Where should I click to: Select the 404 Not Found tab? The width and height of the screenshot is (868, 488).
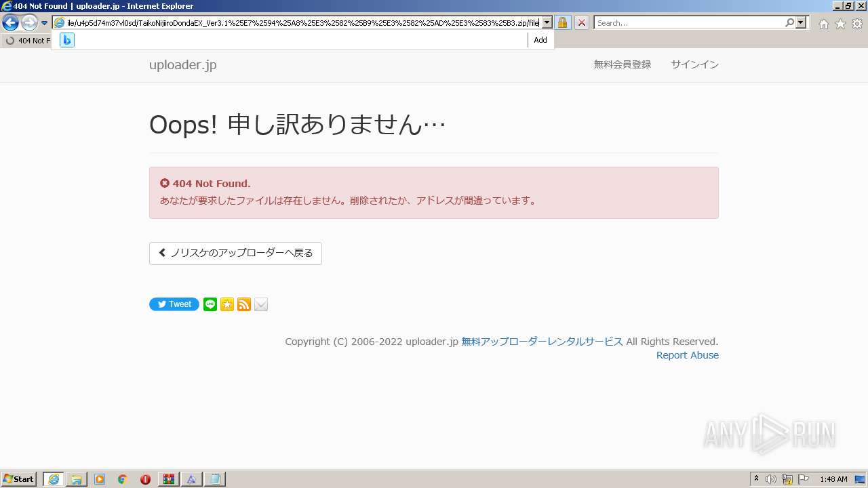click(27, 41)
